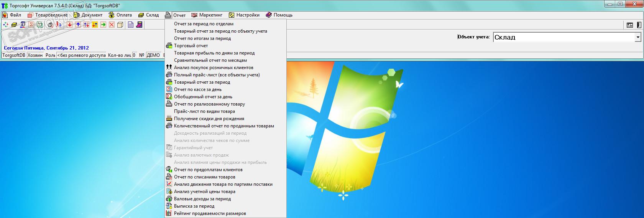Click the black door exit icon

[x=638, y=25]
